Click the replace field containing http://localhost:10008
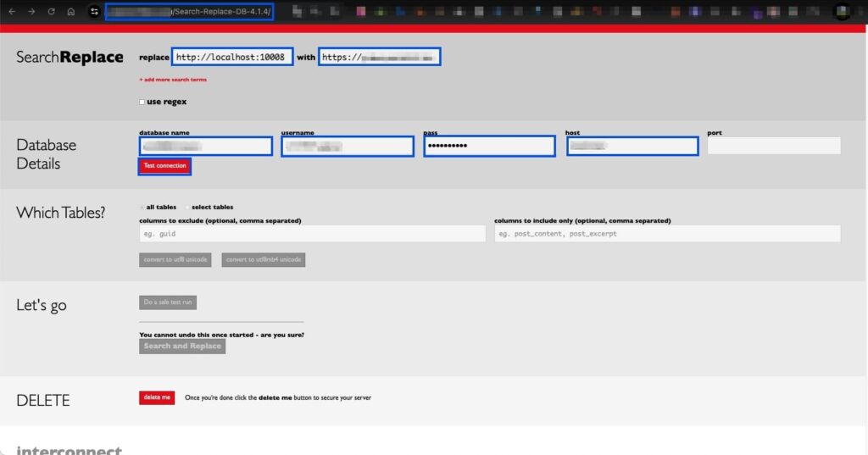868x455 pixels. click(x=232, y=57)
